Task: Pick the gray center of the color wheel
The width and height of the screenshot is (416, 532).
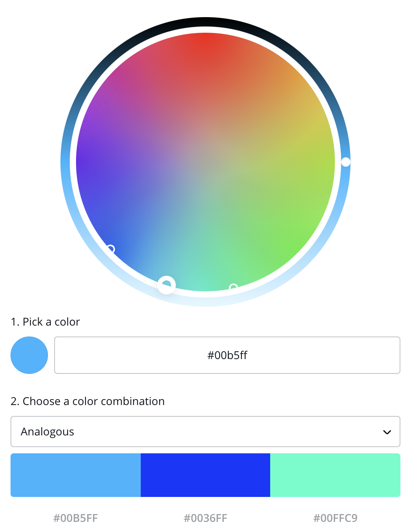Action: [x=205, y=162]
